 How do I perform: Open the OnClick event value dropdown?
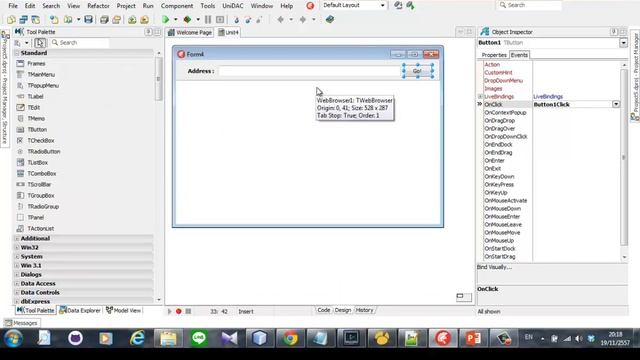click(x=616, y=104)
